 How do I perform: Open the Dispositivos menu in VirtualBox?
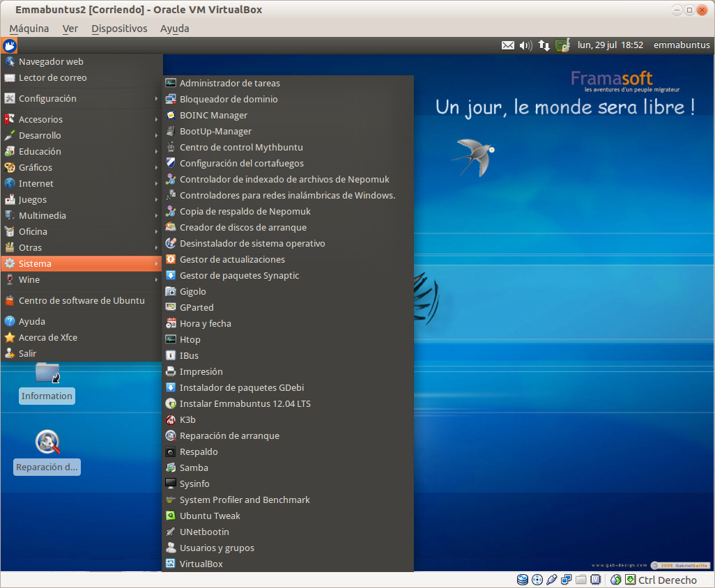pyautogui.click(x=119, y=29)
